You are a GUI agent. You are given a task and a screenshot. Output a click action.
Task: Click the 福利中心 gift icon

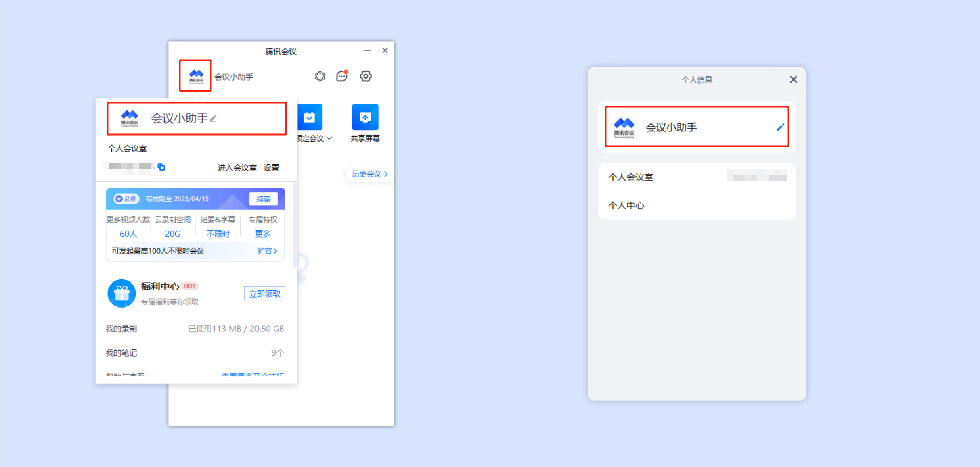click(121, 293)
